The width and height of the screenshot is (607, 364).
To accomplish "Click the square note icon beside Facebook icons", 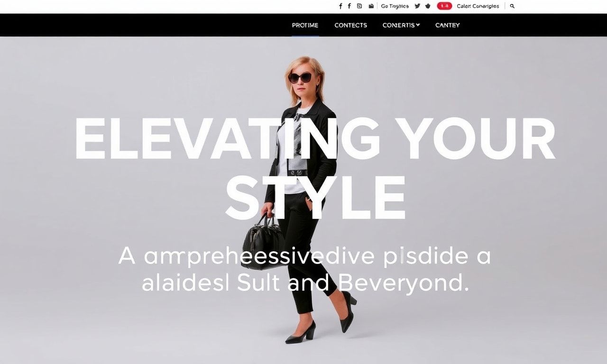I will [x=359, y=6].
